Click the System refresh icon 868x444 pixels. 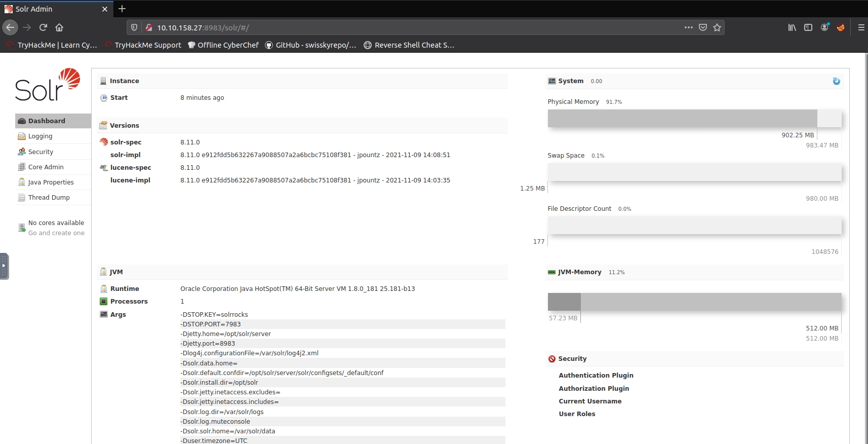click(x=836, y=81)
